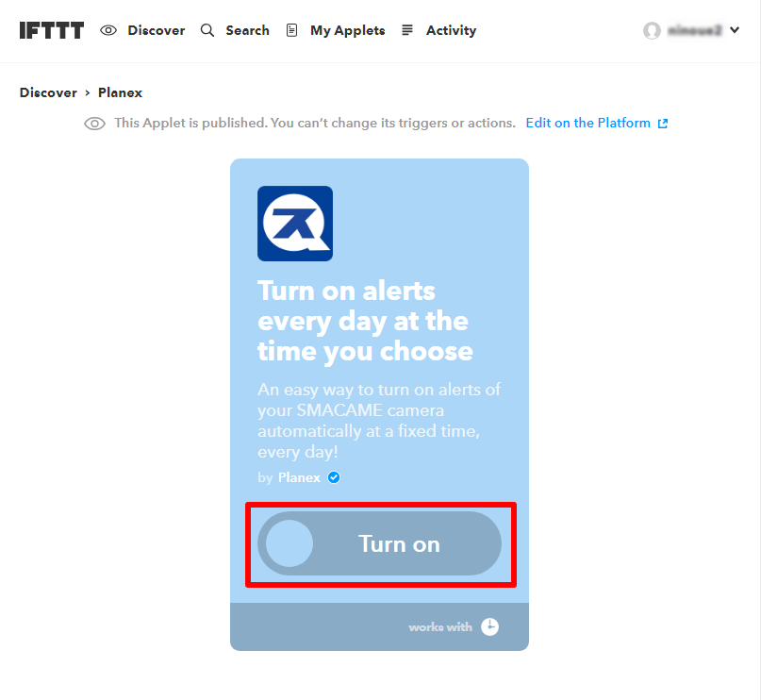Click the Edit on the Platform link
The width and height of the screenshot is (761, 700).
point(588,123)
